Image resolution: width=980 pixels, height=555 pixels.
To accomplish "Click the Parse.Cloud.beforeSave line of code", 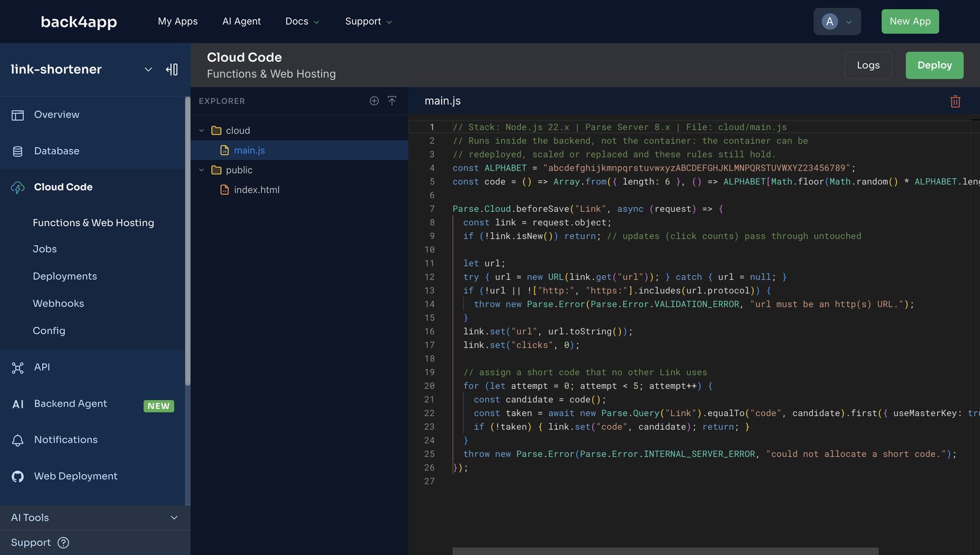I will pyautogui.click(x=588, y=209).
